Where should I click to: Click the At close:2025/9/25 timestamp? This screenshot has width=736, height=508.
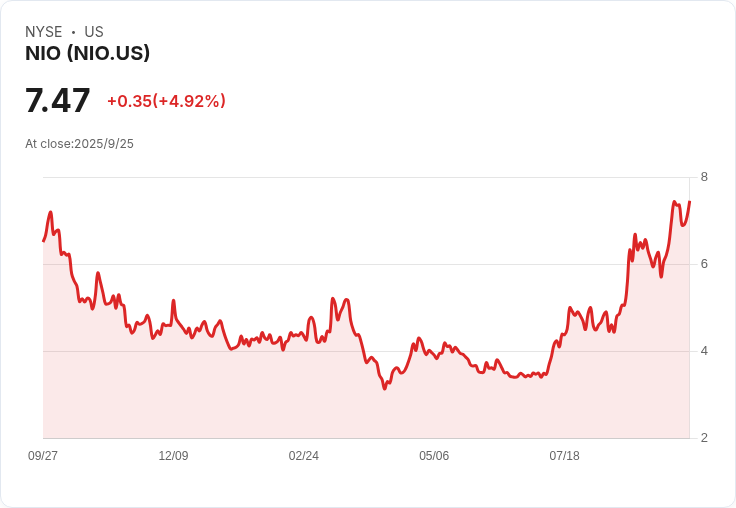pos(79,144)
